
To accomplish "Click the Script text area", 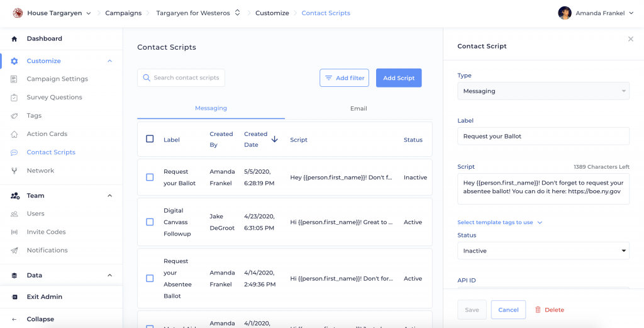I will point(543,189).
